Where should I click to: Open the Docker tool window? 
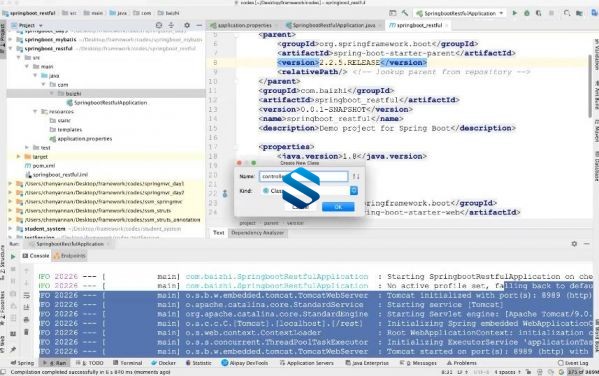[x=164, y=363]
